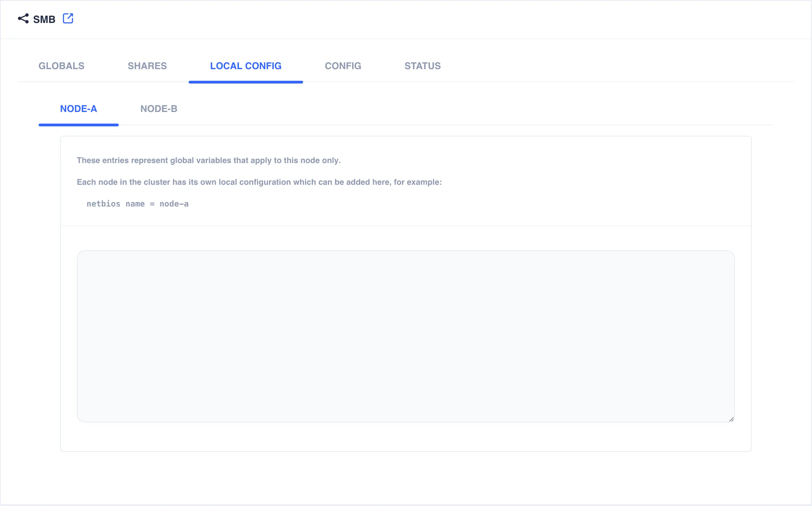Select the SHARES tab
The width and height of the screenshot is (812, 506).
coord(147,65)
